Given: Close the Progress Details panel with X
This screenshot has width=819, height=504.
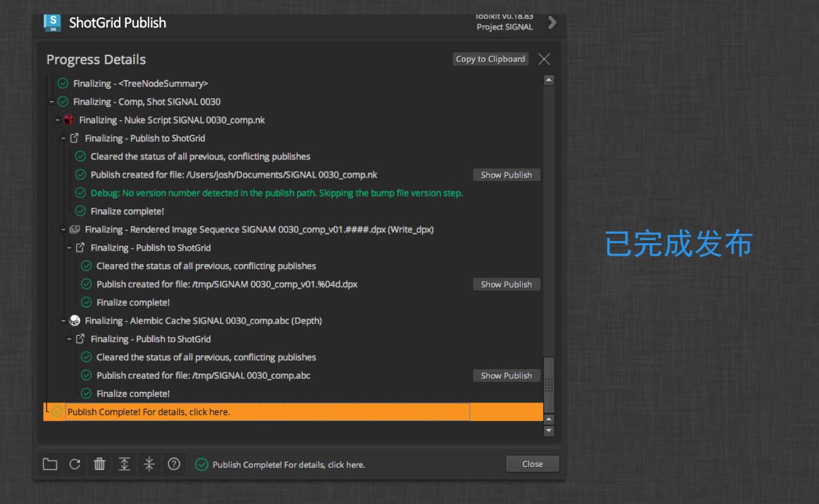Looking at the screenshot, I should [544, 59].
